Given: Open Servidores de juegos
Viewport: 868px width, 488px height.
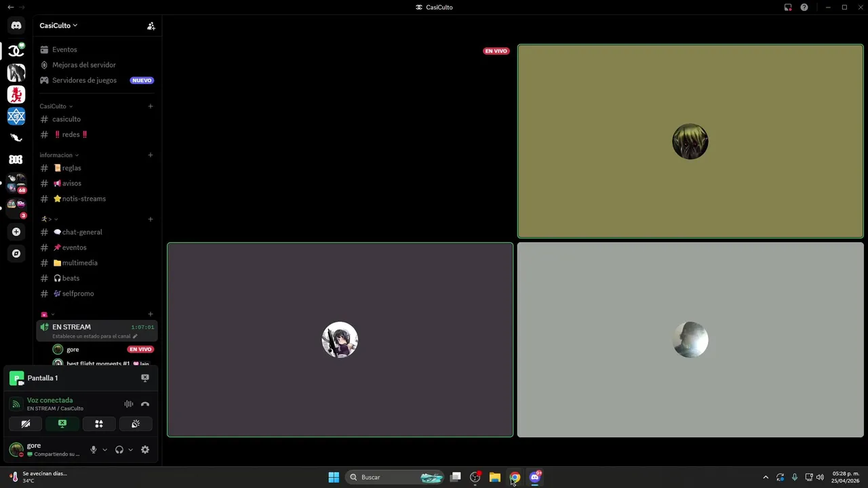Looking at the screenshot, I should coord(97,80).
